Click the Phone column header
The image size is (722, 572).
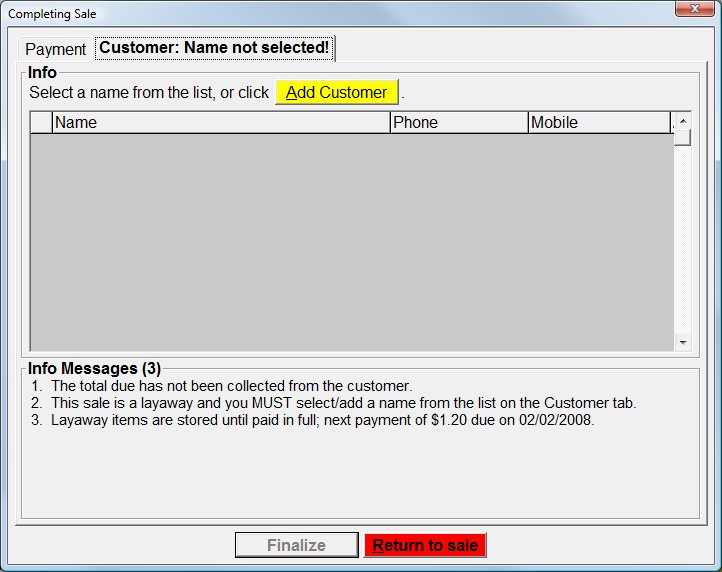(x=459, y=123)
